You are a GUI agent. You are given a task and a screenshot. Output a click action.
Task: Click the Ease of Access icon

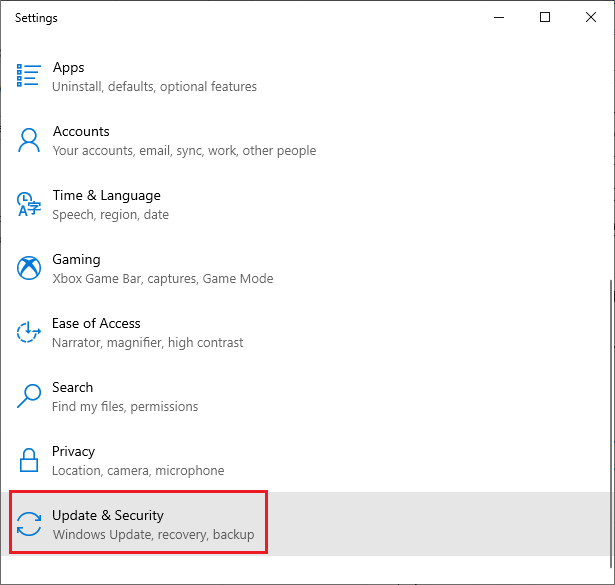(x=30, y=332)
